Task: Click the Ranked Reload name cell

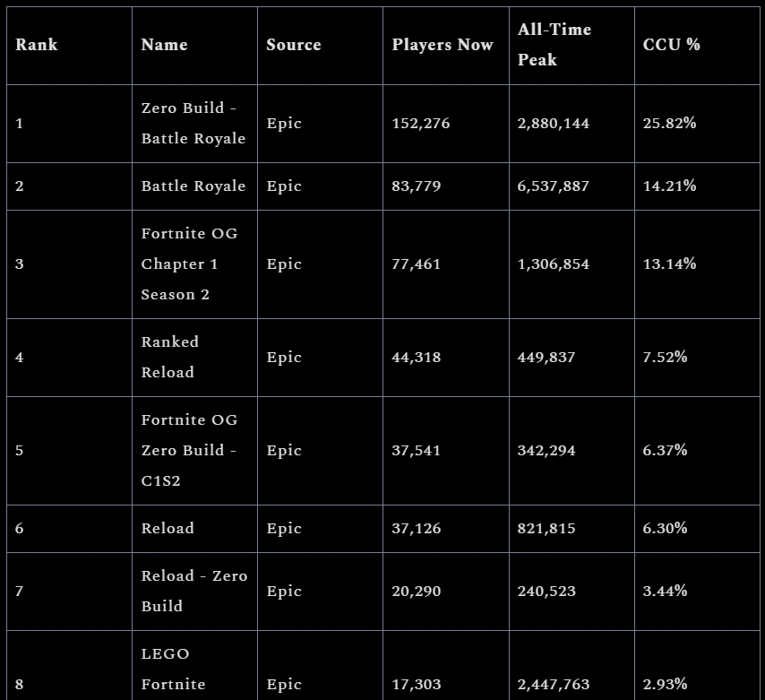Action: click(170, 357)
